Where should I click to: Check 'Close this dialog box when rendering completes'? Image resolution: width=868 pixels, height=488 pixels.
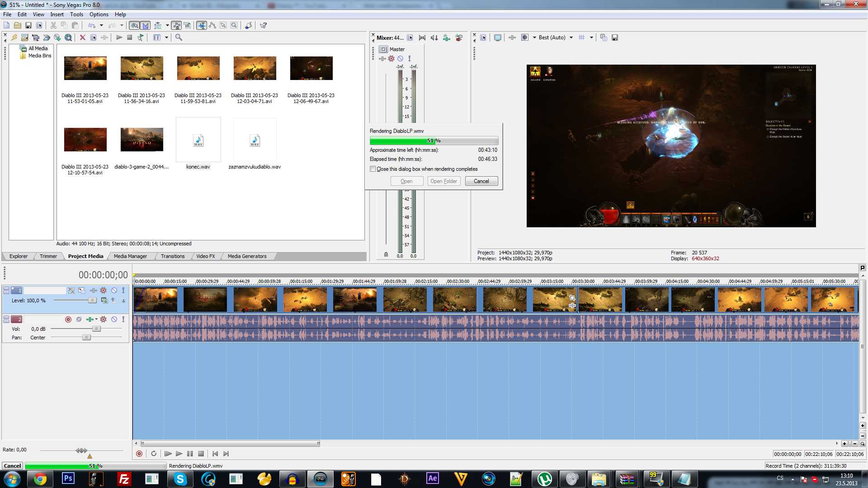click(x=373, y=169)
